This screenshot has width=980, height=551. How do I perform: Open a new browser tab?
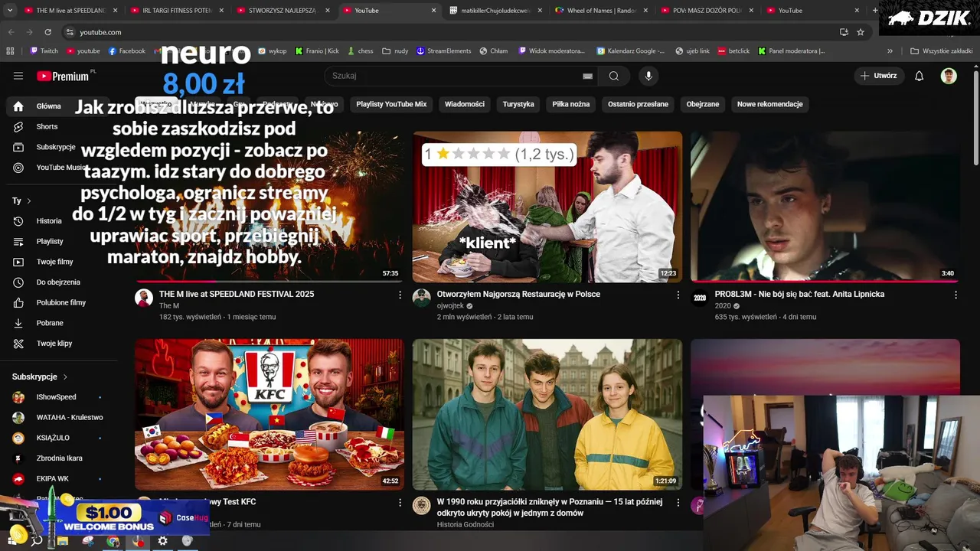[875, 11]
